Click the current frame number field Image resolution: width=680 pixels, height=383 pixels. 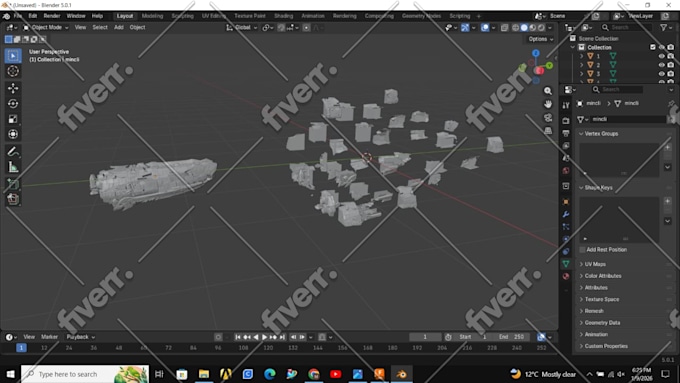tap(425, 337)
